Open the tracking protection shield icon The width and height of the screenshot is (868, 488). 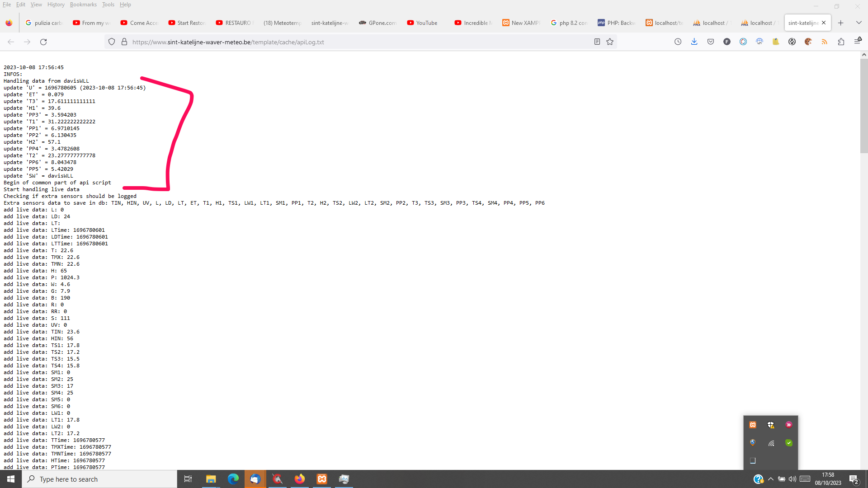(x=112, y=42)
